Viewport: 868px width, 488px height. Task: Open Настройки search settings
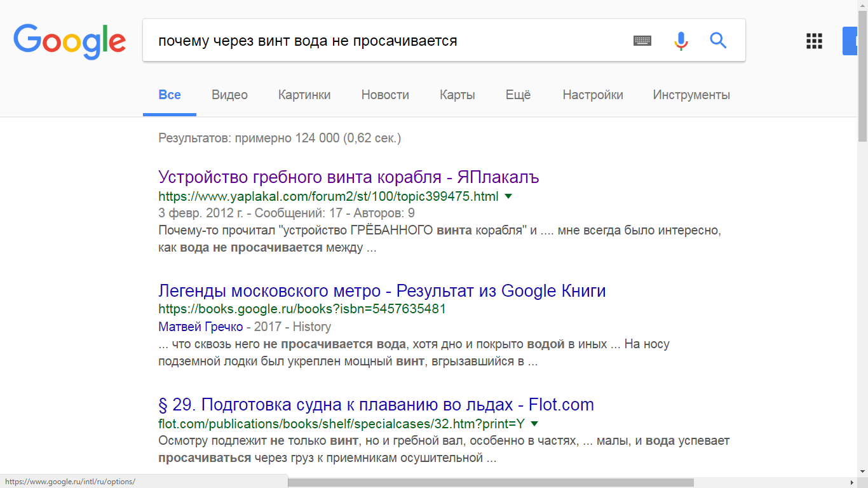pyautogui.click(x=593, y=95)
